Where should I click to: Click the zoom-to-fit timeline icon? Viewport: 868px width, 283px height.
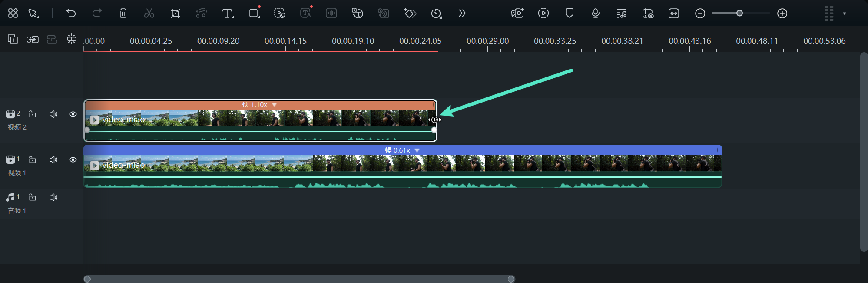[674, 13]
